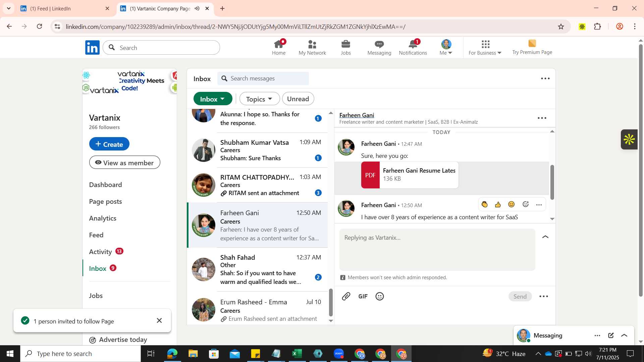Viewport: 644px width, 362px height.
Task: Open Analytics in sidebar
Action: (x=103, y=218)
